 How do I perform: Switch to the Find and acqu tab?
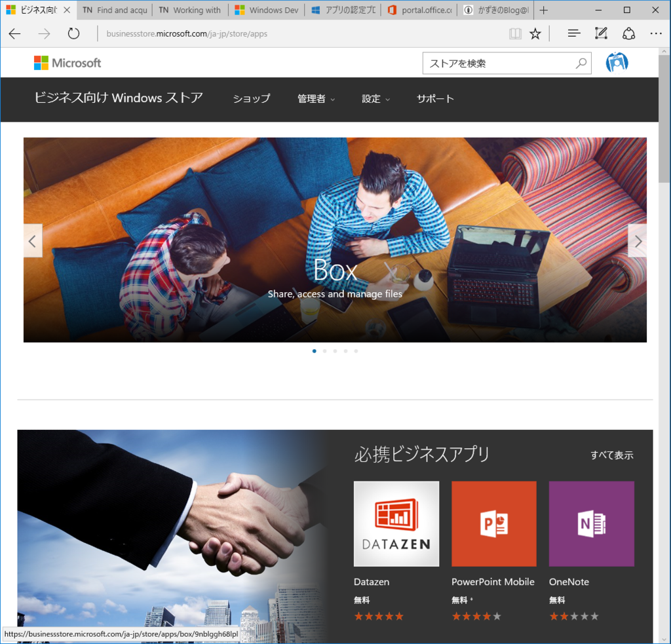click(115, 10)
